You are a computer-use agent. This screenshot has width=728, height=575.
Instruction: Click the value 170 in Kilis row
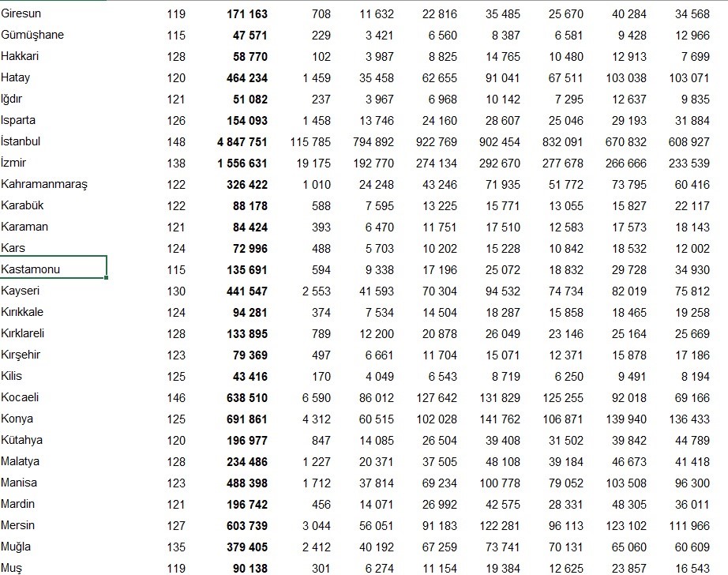[x=320, y=376]
